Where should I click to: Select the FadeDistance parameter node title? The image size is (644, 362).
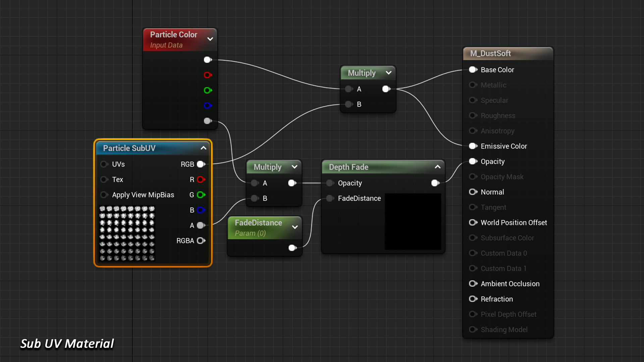click(x=258, y=223)
